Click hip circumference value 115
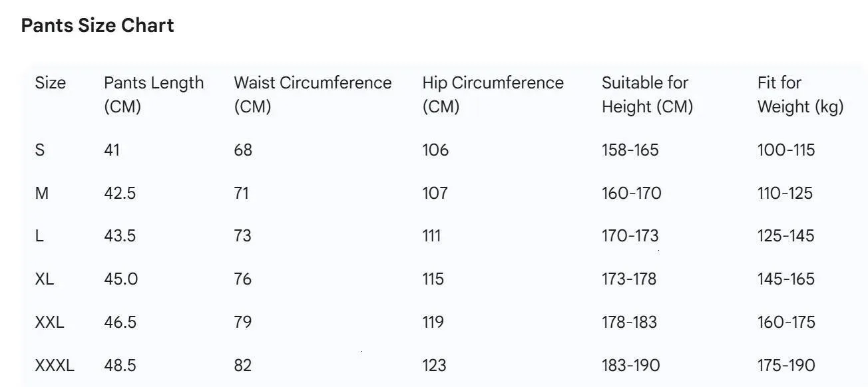Screen dimensions: 868x387 point(433,279)
